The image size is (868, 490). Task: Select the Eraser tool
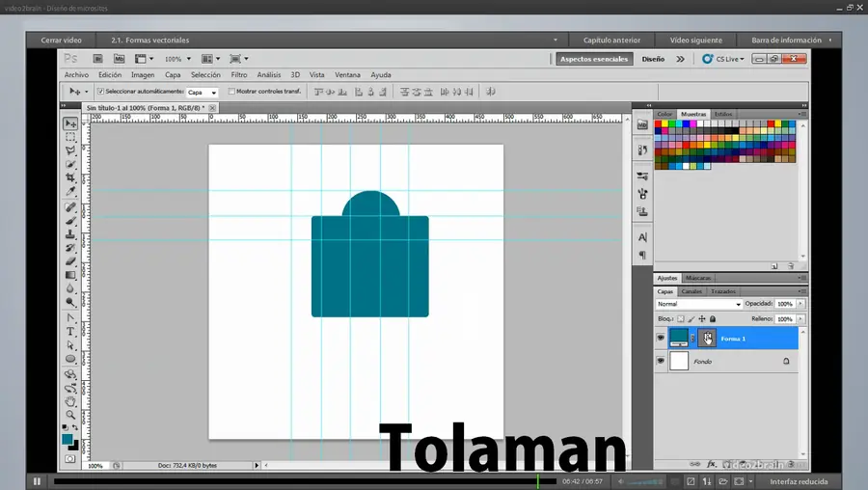pyautogui.click(x=70, y=261)
